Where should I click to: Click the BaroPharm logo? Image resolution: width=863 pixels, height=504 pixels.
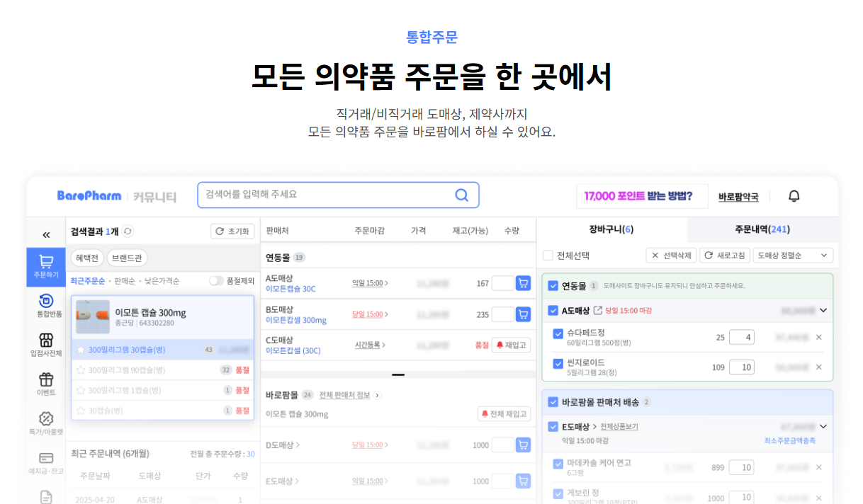pyautogui.click(x=89, y=196)
